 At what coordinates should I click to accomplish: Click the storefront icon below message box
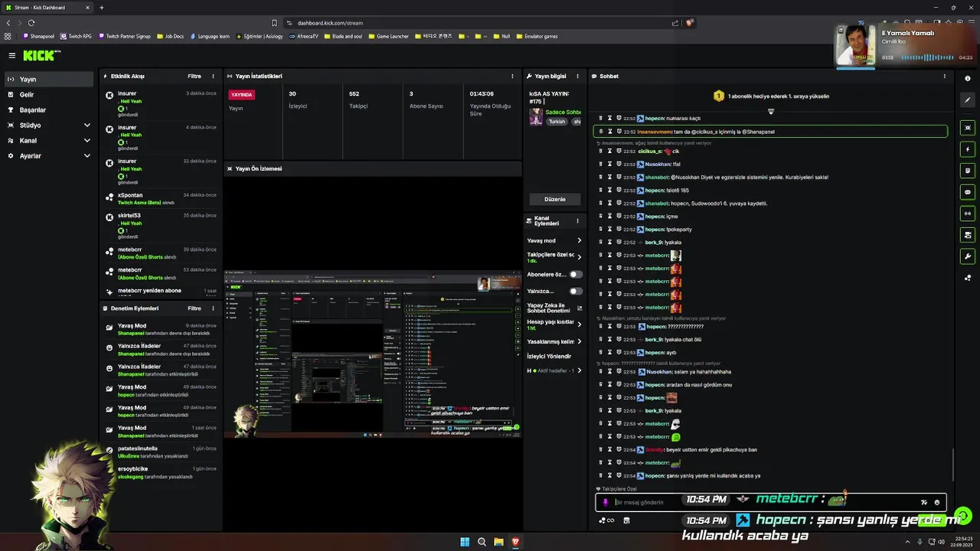pyautogui.click(x=626, y=520)
